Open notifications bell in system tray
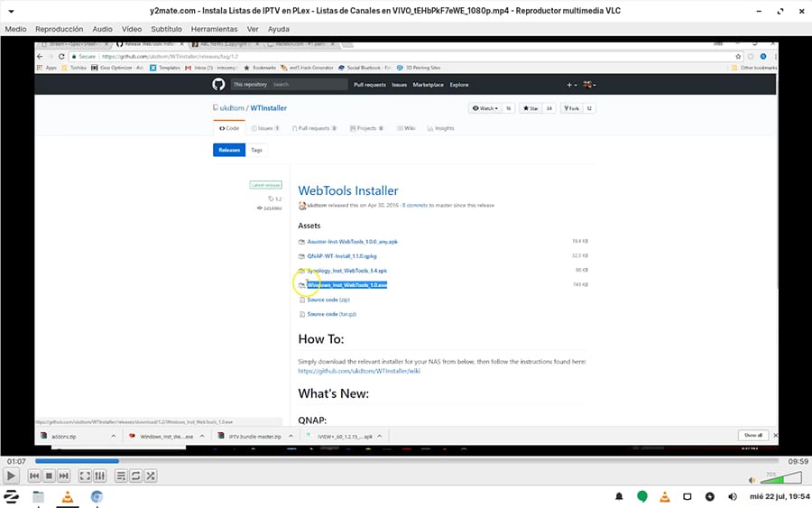 coord(619,496)
